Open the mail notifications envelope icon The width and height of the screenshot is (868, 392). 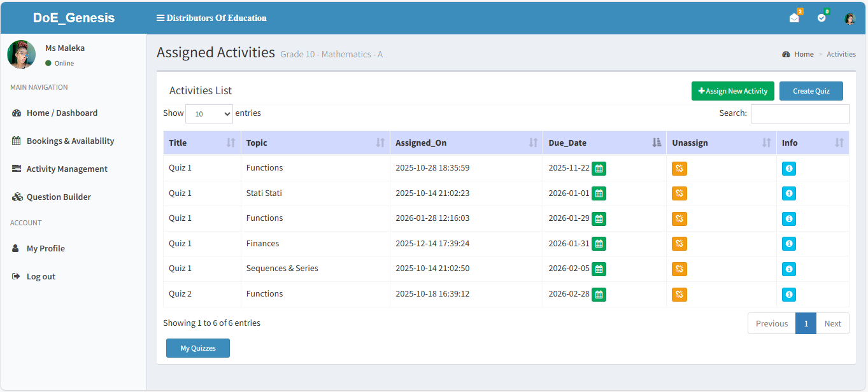tap(793, 18)
